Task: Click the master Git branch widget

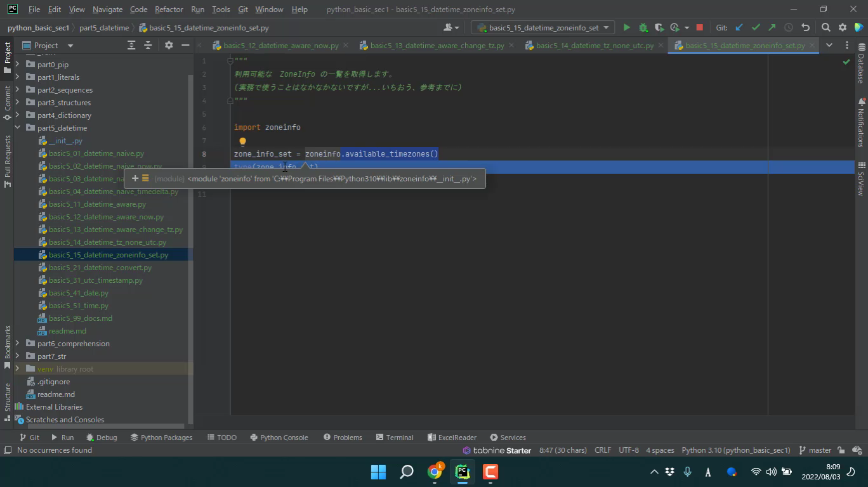Action: tap(815, 450)
